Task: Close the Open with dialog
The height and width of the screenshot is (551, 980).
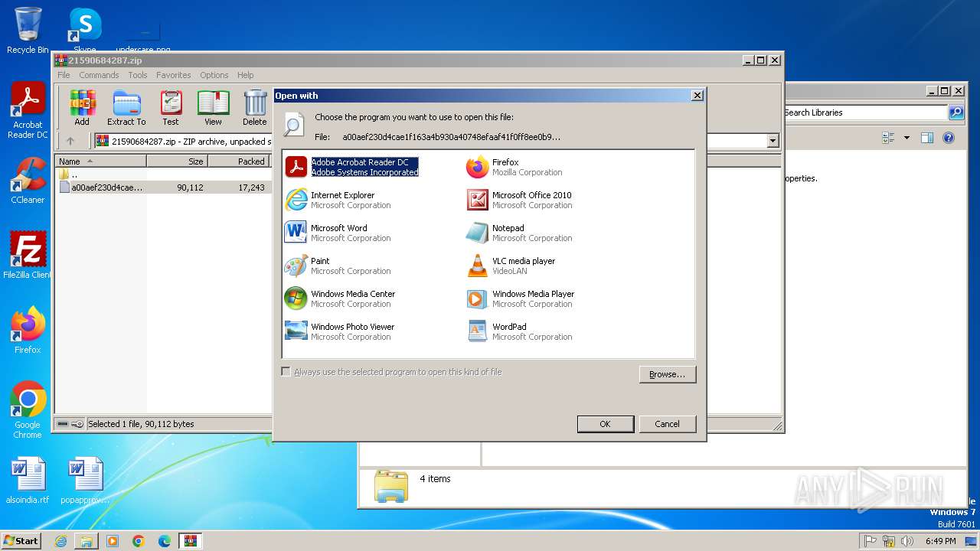Action: (x=697, y=96)
